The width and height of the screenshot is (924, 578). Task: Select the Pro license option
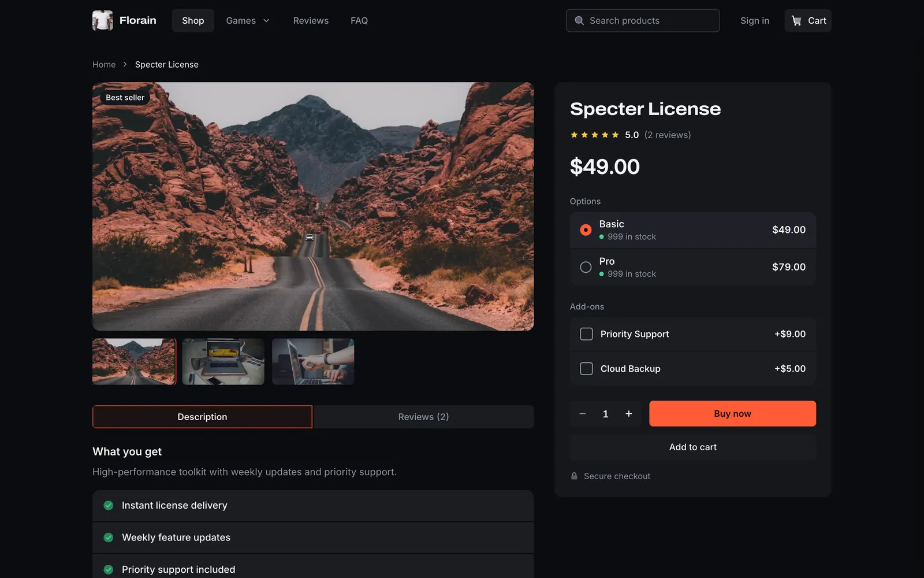coord(693,267)
